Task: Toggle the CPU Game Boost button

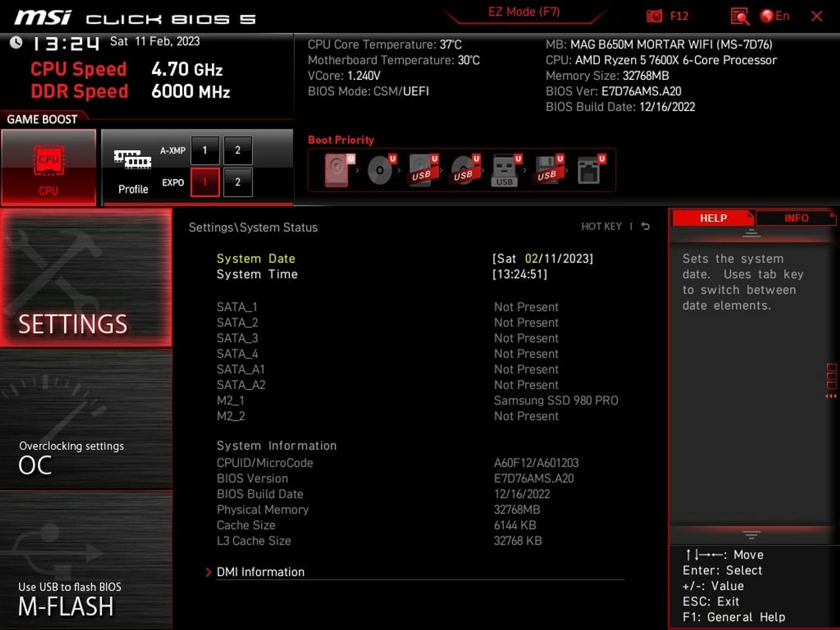Action: 48,168
